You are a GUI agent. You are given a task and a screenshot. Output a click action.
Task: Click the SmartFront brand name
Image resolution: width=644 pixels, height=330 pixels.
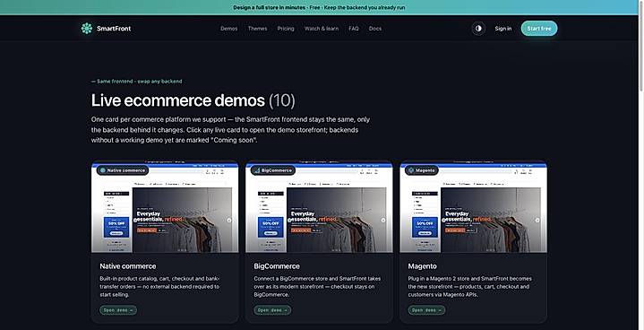coord(114,29)
